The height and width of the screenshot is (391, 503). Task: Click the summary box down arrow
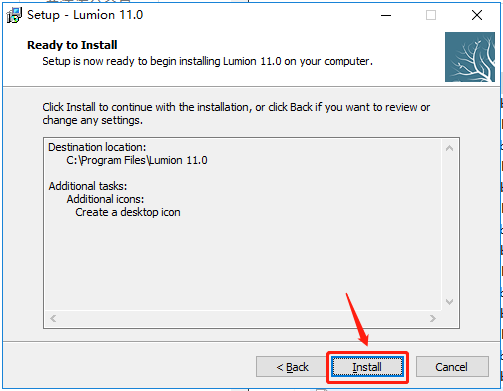[x=449, y=302]
